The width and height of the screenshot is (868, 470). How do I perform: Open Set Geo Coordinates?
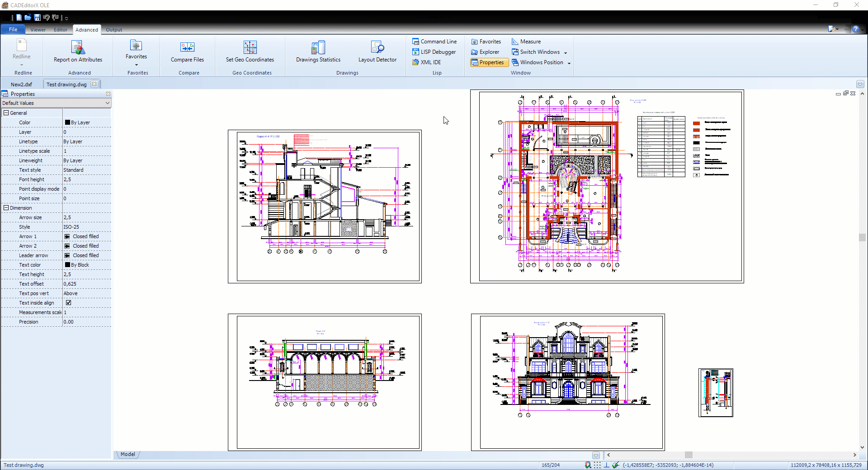click(250, 52)
